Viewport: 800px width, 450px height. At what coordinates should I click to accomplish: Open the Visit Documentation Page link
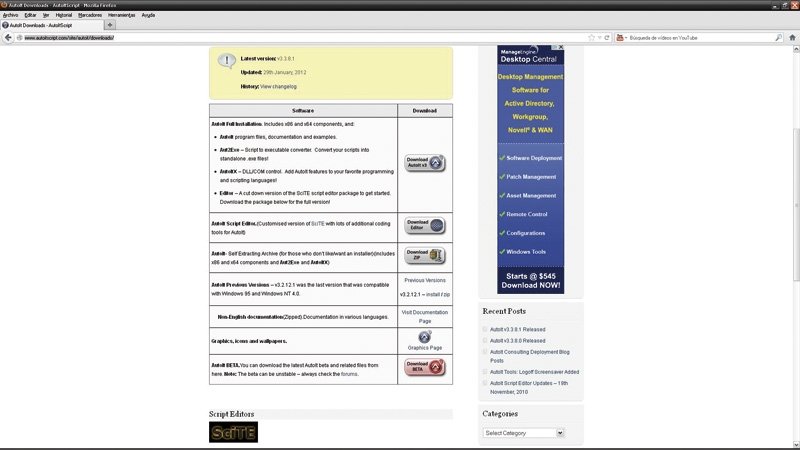(x=425, y=316)
